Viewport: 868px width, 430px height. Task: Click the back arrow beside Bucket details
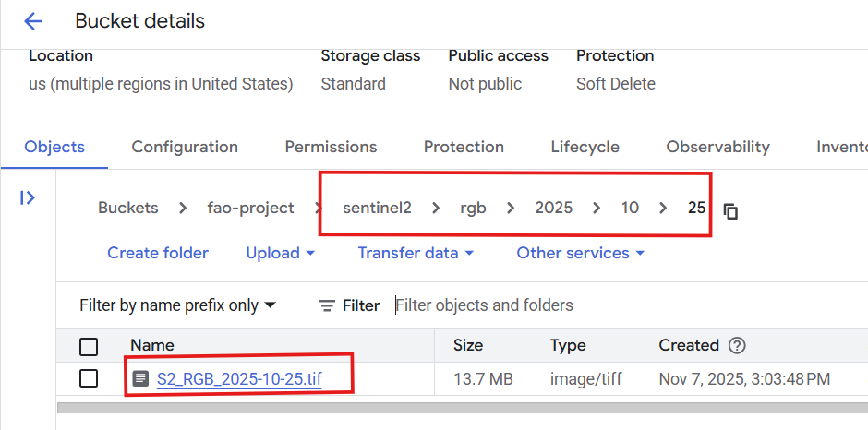point(33,21)
